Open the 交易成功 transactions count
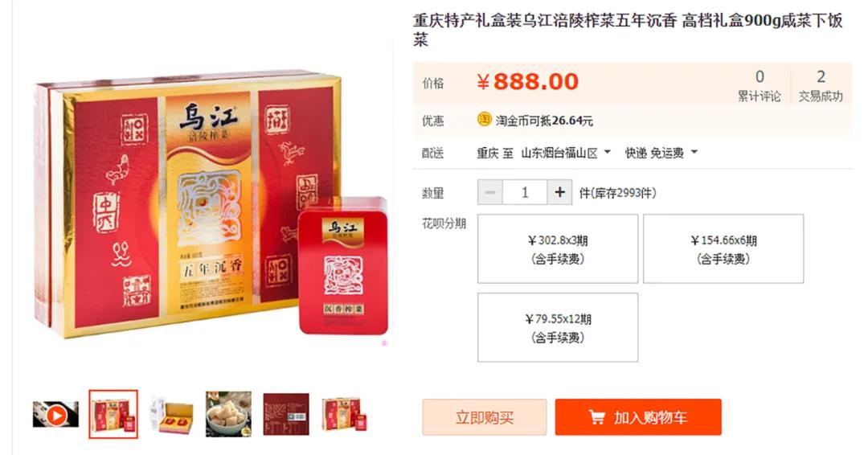 point(821,85)
